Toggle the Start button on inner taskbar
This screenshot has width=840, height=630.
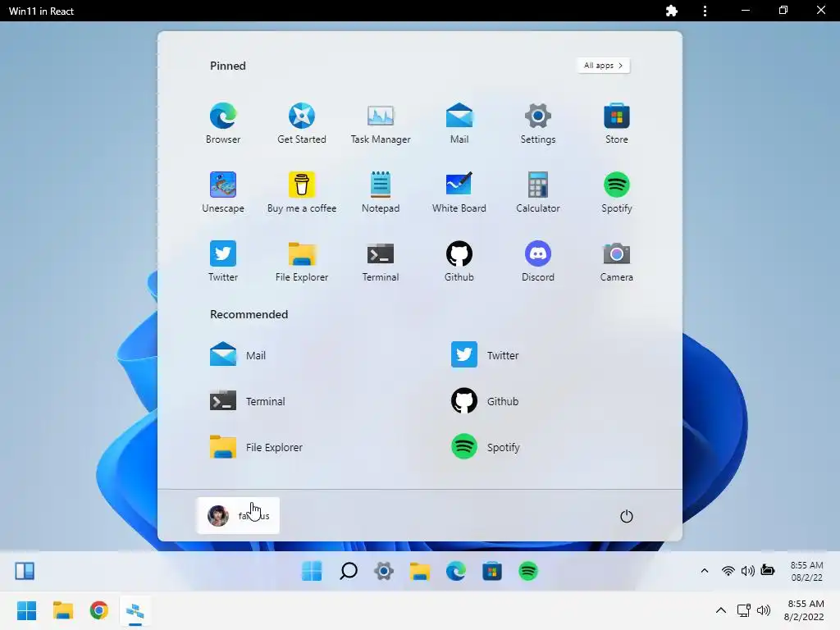click(x=312, y=571)
